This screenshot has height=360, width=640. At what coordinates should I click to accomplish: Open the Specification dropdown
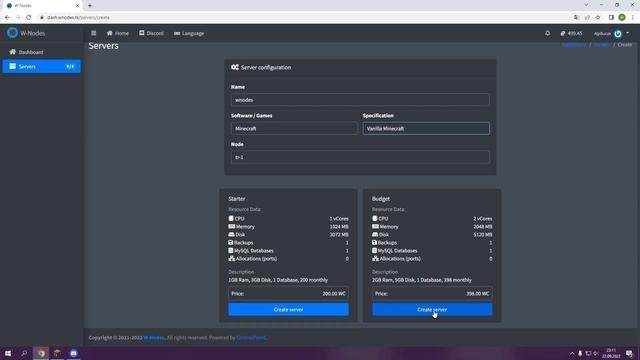(426, 129)
